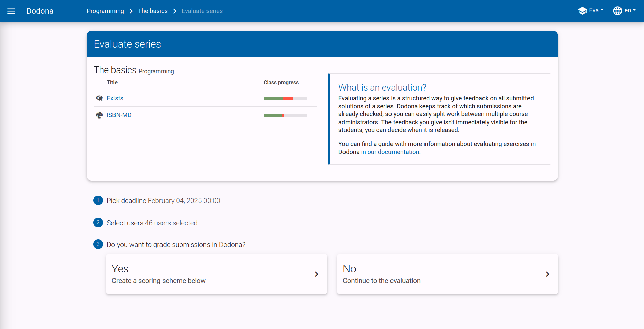
Task: Open the Eva user dropdown menu
Action: tap(591, 11)
